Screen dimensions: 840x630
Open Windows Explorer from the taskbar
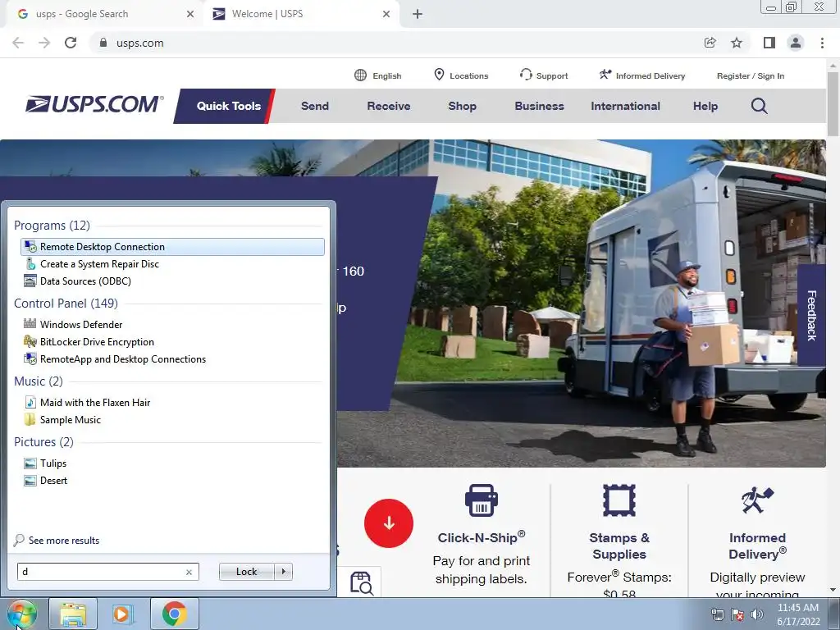73,614
